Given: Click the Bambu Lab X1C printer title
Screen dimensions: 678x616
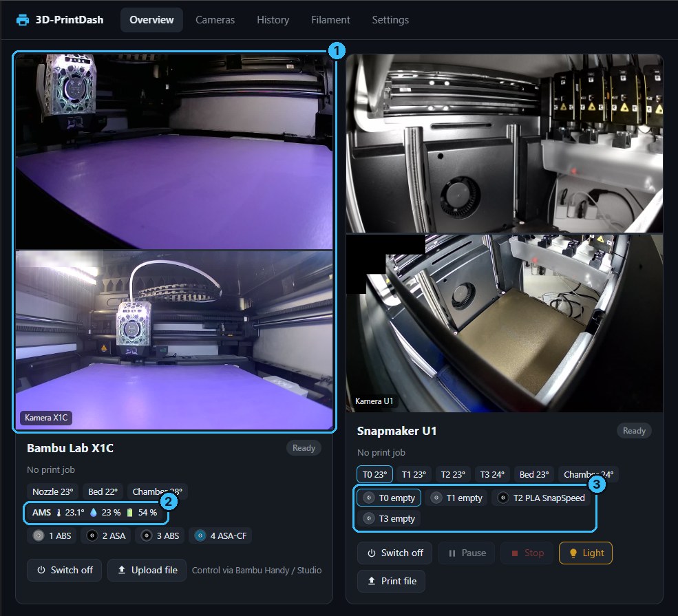Looking at the screenshot, I should tap(70, 448).
